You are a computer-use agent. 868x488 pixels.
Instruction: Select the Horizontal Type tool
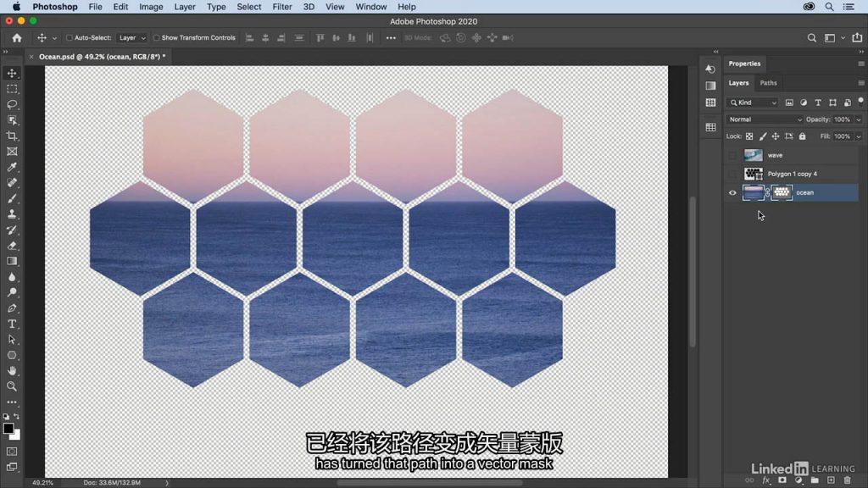tap(12, 324)
